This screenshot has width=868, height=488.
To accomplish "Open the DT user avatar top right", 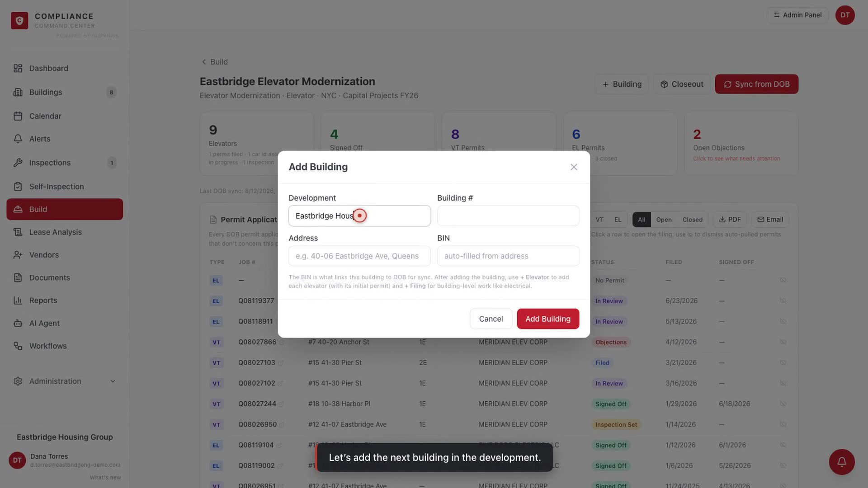I will [844, 15].
